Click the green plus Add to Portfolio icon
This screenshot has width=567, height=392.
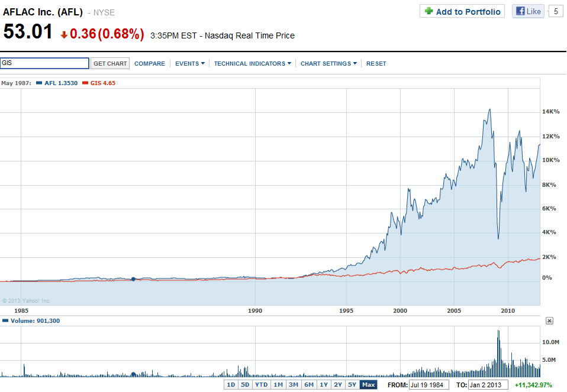point(429,11)
